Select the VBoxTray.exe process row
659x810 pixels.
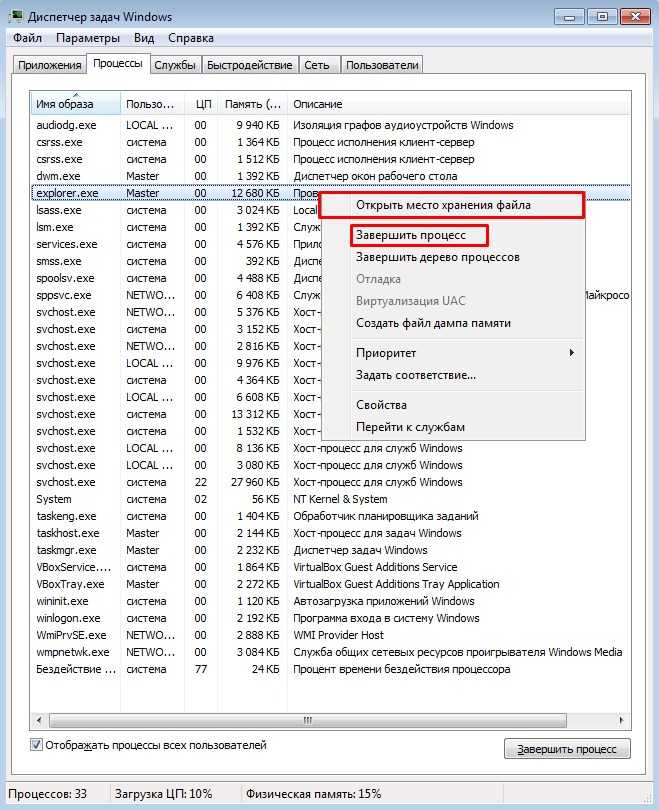pos(331,585)
